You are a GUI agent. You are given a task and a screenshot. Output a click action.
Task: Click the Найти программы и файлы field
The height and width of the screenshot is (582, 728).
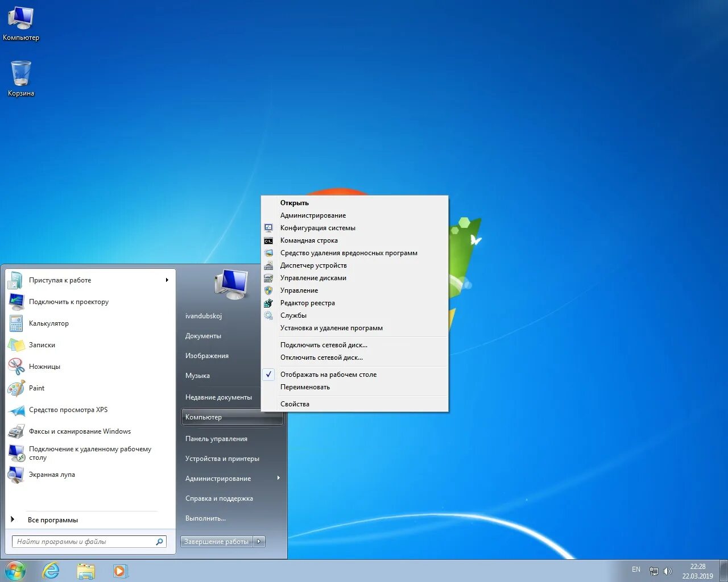click(x=84, y=542)
